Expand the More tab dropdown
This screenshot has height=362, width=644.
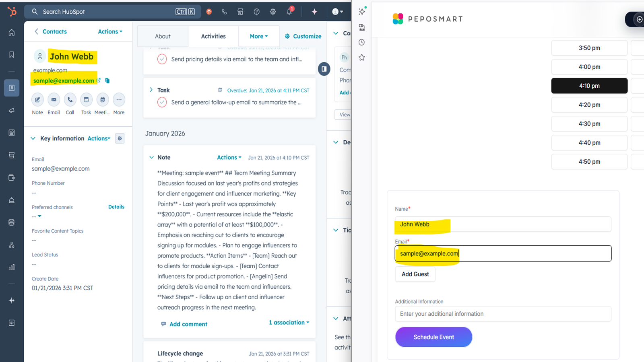[258, 36]
